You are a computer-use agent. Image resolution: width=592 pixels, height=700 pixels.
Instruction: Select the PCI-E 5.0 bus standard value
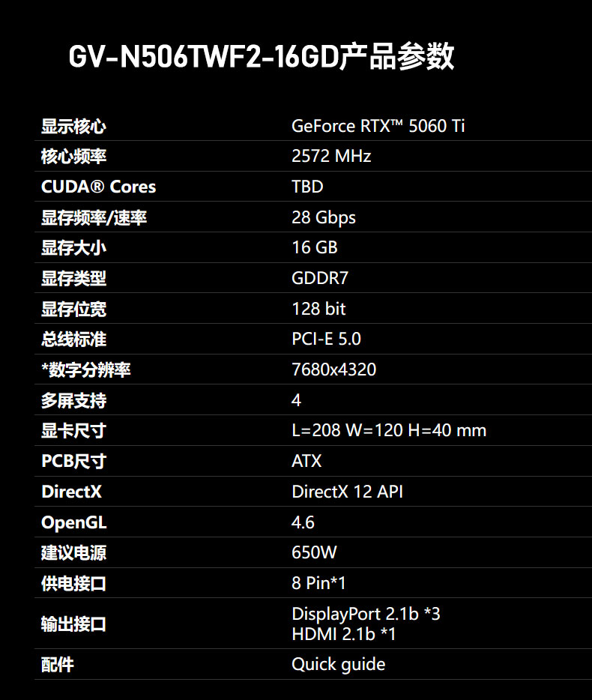tap(326, 339)
